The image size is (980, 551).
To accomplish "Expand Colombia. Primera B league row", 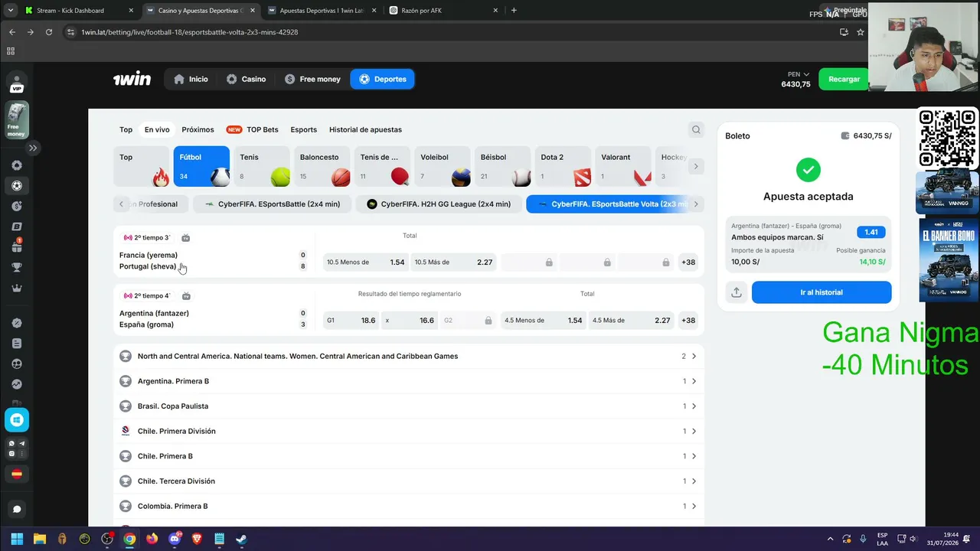I will point(409,506).
